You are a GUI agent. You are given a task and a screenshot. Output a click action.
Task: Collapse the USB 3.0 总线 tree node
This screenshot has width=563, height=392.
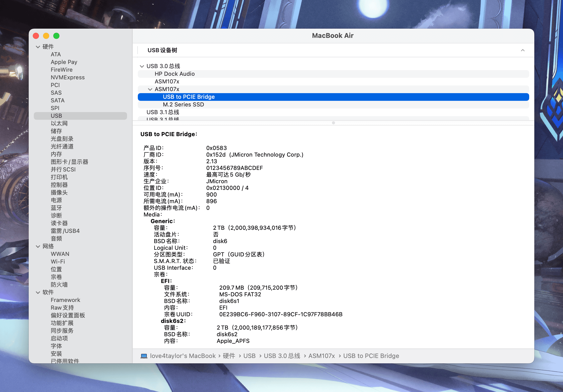tap(142, 66)
